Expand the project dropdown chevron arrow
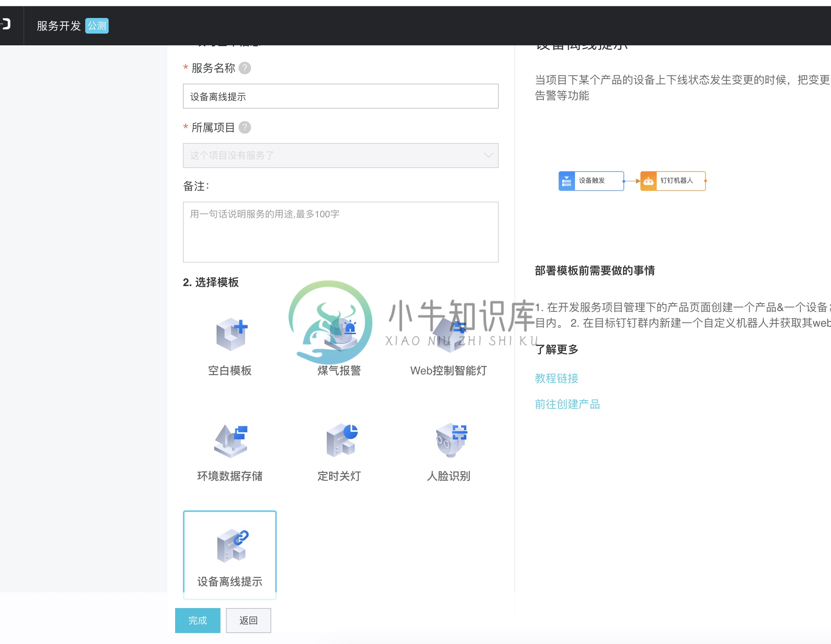 pyautogui.click(x=488, y=155)
